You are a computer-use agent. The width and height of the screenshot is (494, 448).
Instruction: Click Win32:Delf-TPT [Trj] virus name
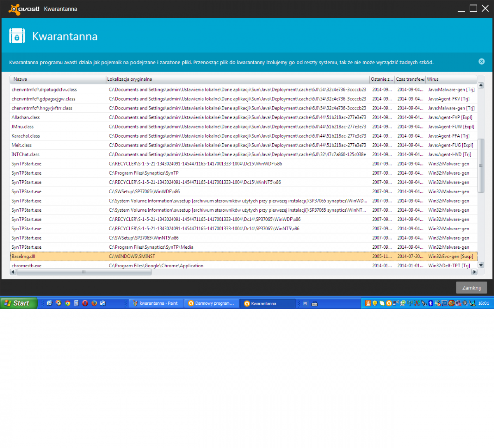[x=449, y=266]
